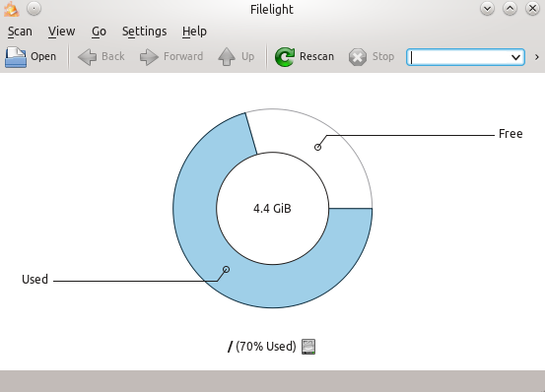This screenshot has height=392, width=545.
Task: Open the Help menu
Action: (x=194, y=32)
